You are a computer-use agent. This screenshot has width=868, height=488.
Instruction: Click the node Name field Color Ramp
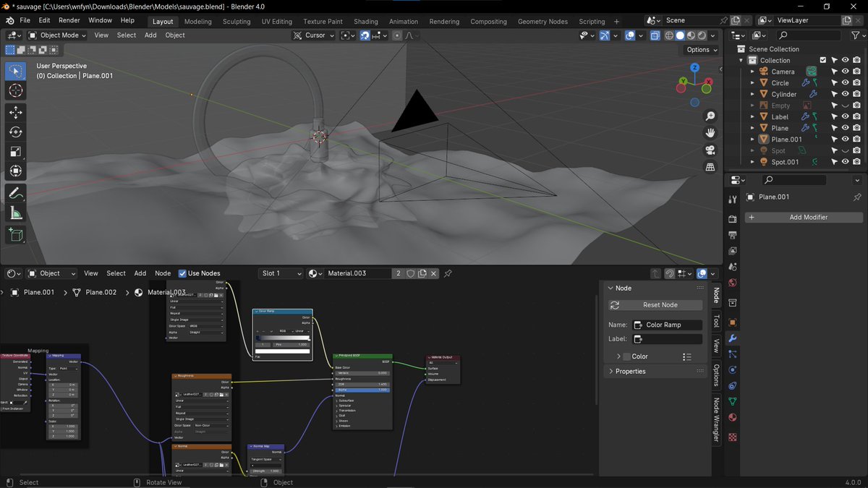(x=667, y=325)
